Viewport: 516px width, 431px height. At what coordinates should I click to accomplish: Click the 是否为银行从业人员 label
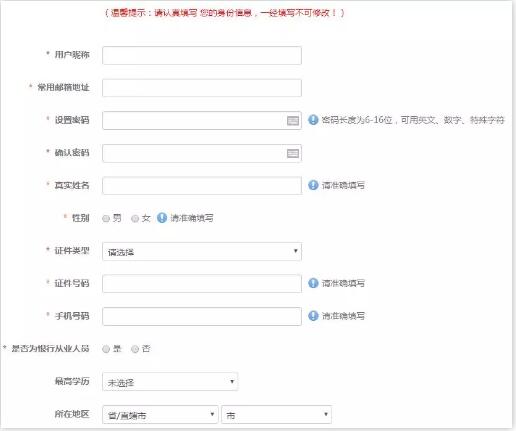50,349
